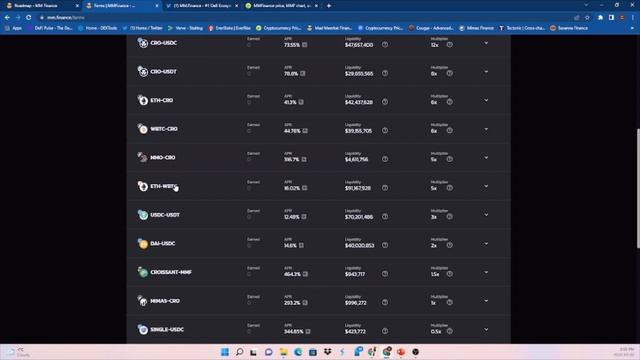This screenshot has width=640, height=360.
Task: Expand the CROISSANT-MMF farm row
Action: point(486,272)
